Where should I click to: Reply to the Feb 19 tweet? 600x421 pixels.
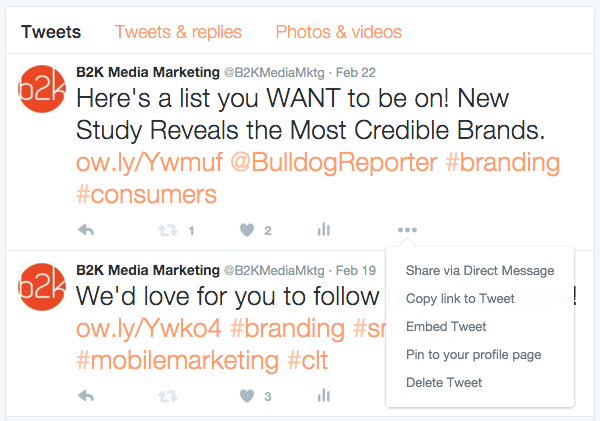86,396
